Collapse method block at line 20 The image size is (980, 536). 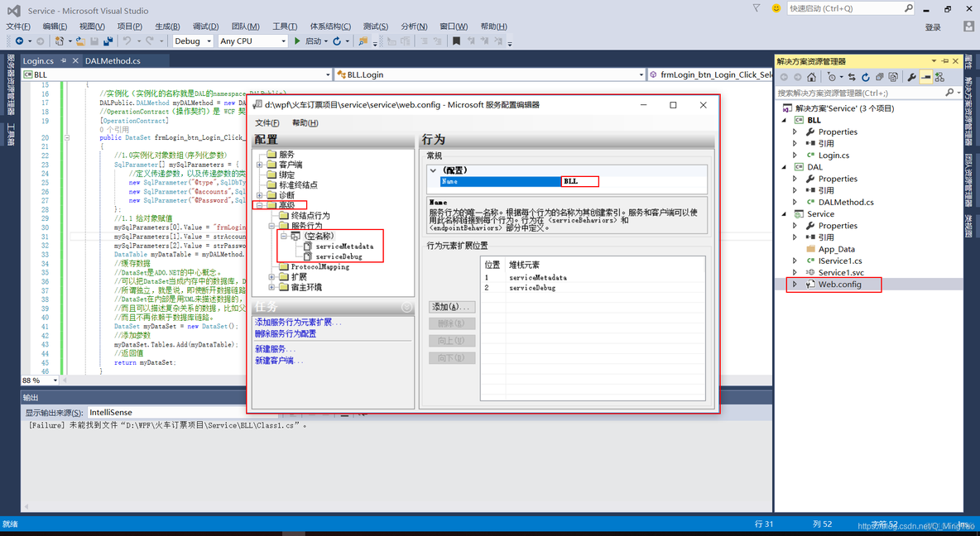click(x=67, y=137)
